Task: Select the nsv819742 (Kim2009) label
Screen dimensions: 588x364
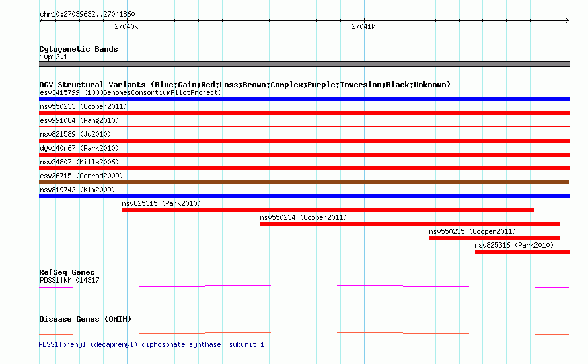Action: pyautogui.click(x=77, y=190)
